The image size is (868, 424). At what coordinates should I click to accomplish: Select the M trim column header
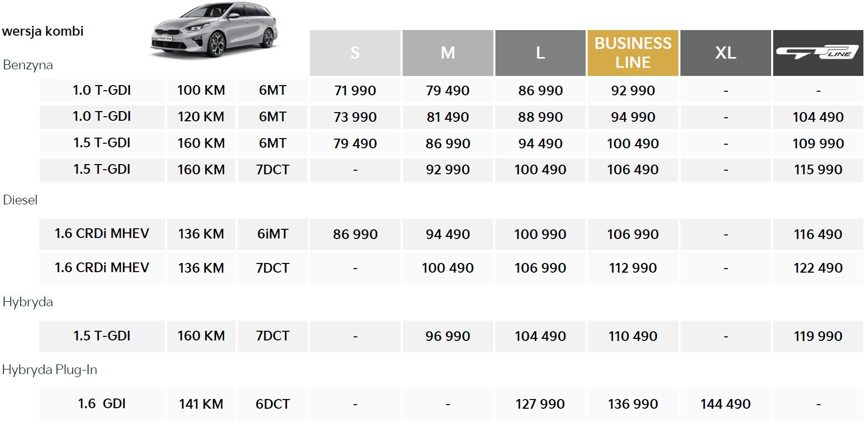pos(448,53)
